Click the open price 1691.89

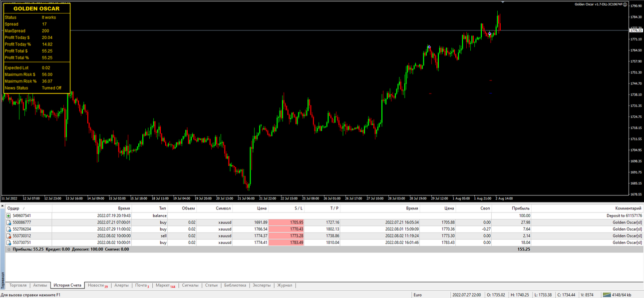261,222
